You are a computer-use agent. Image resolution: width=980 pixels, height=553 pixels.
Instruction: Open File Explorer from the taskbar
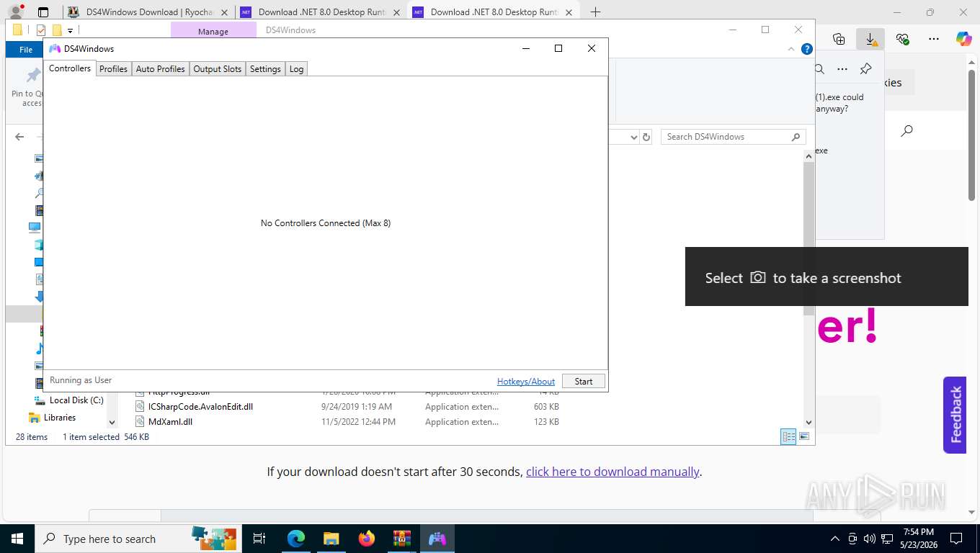(331, 539)
